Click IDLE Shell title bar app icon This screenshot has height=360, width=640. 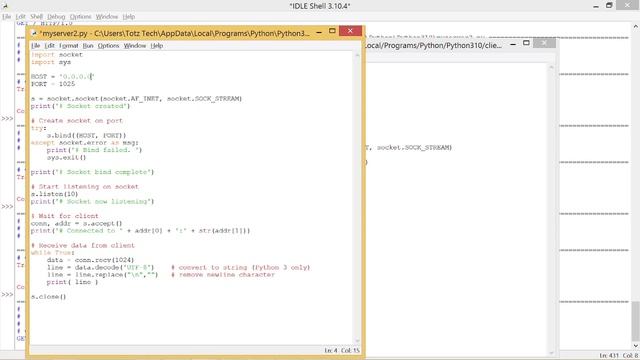click(x=5, y=6)
